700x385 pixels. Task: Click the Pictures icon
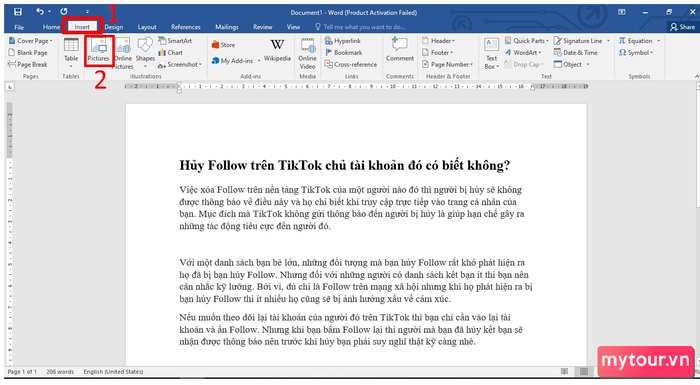(x=99, y=50)
